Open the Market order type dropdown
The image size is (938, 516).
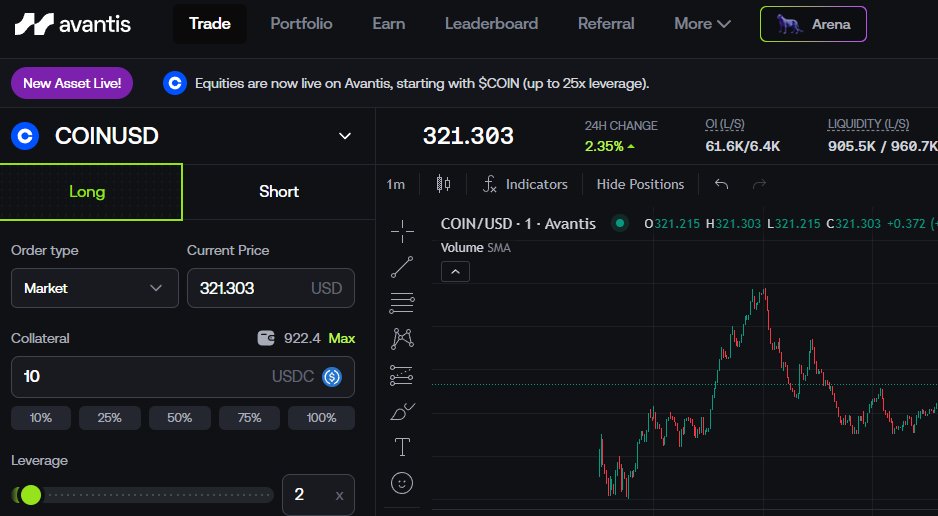[x=95, y=288]
